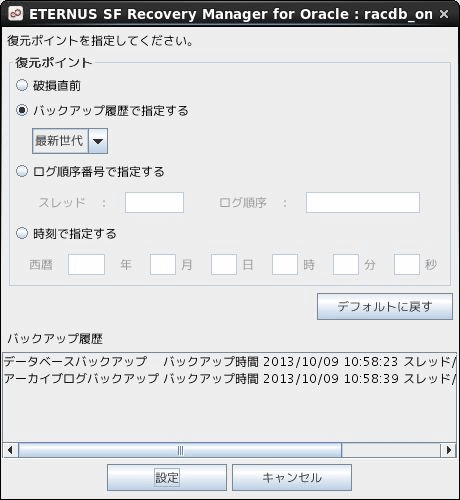Click the ETERNUS SF application title icon
460x500 pixels.
pos(15,14)
